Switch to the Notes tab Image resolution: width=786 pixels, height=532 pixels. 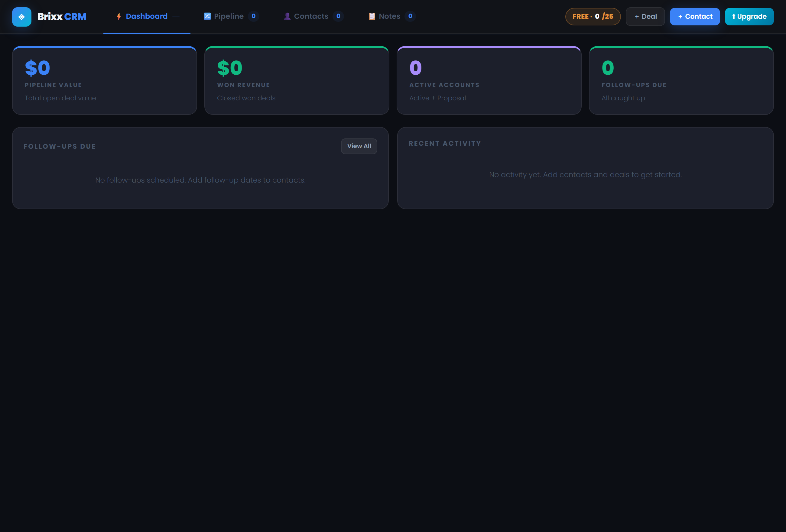(x=392, y=17)
